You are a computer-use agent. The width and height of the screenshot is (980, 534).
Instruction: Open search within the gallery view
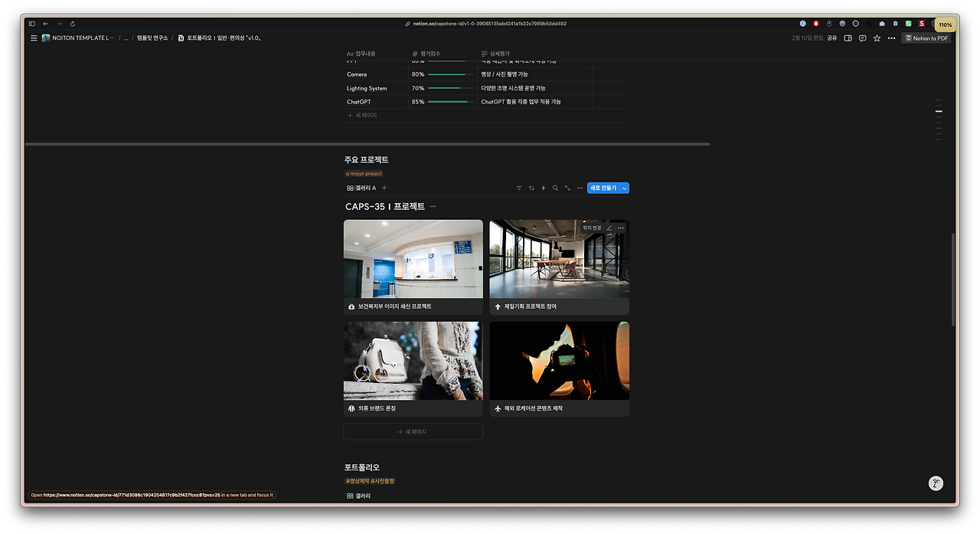(555, 188)
